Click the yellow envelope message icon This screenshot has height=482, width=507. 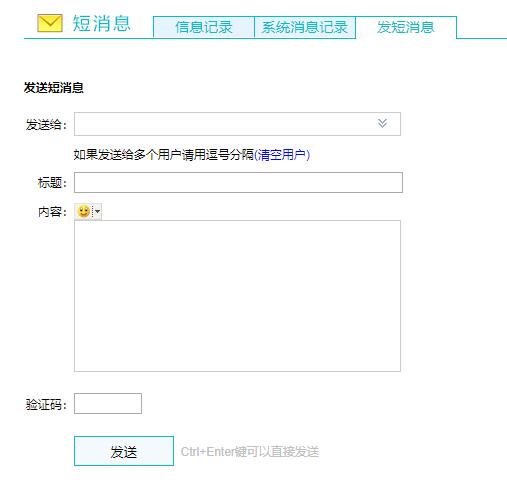click(50, 23)
